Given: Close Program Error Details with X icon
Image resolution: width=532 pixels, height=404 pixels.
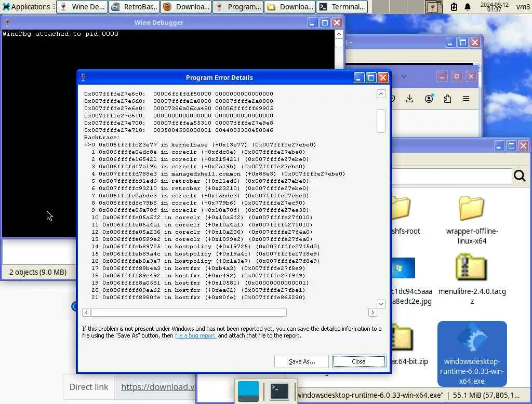Looking at the screenshot, I should click(x=383, y=78).
